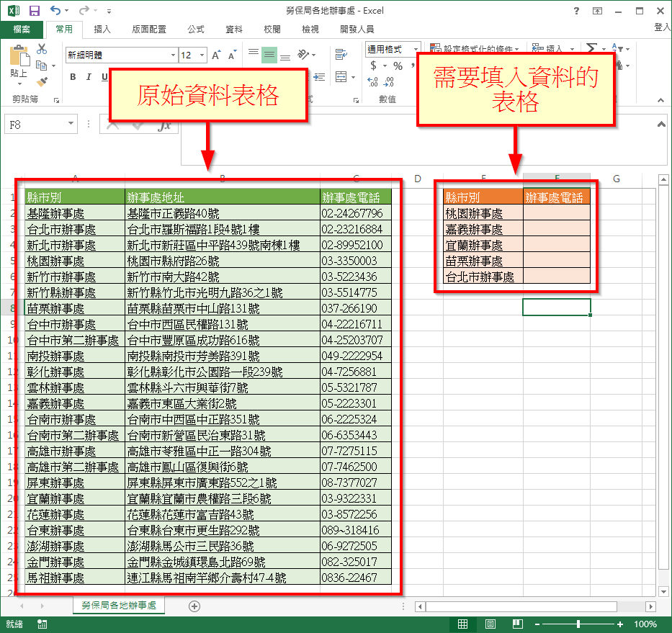
Task: Open the 公式 ribbon tab
Action: pyautogui.click(x=197, y=30)
